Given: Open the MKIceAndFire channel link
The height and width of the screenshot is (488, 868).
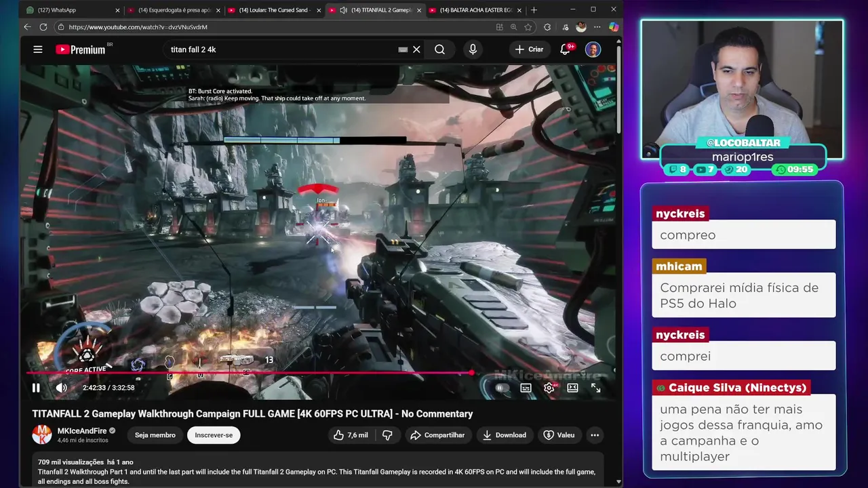Looking at the screenshot, I should click(81, 430).
